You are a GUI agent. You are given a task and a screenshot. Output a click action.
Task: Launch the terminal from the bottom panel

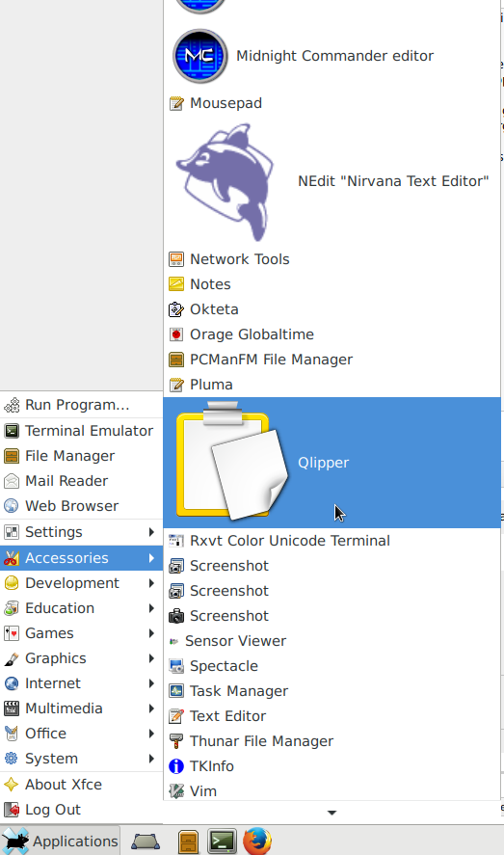[223, 842]
